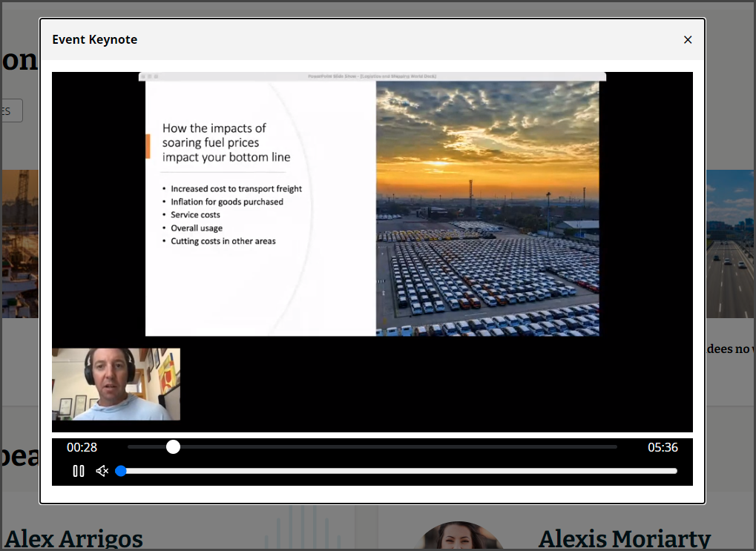756x551 pixels.
Task: Click the construction crane image on background page
Action: (x=20, y=243)
